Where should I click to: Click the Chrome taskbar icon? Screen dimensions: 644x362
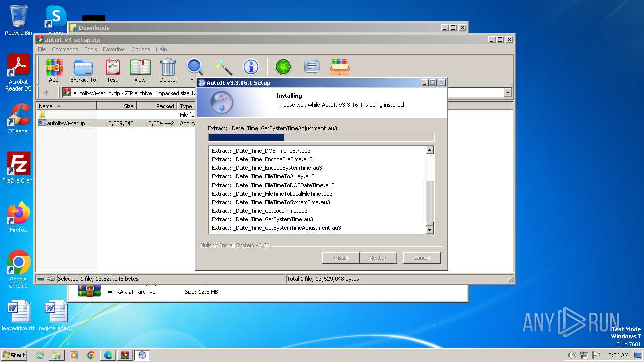(x=91, y=355)
